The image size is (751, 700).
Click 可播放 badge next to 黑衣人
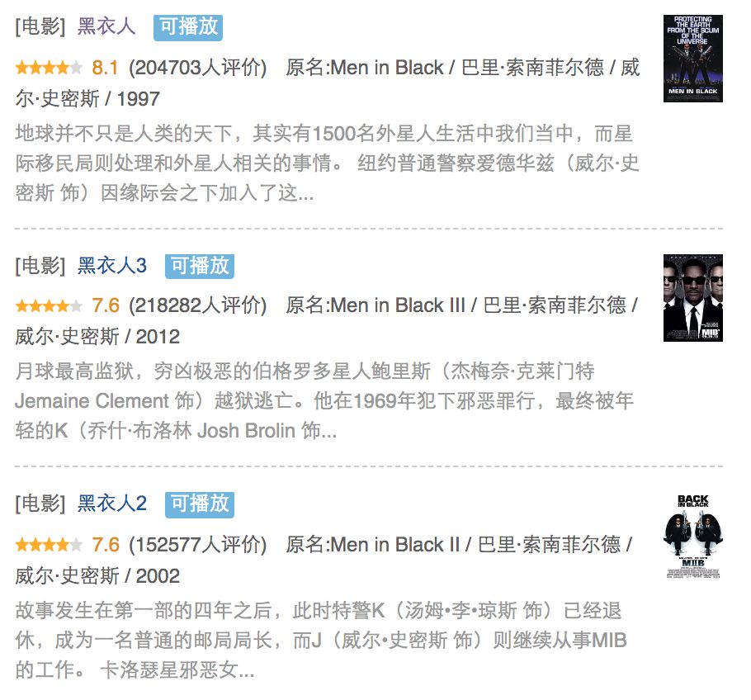click(x=188, y=27)
